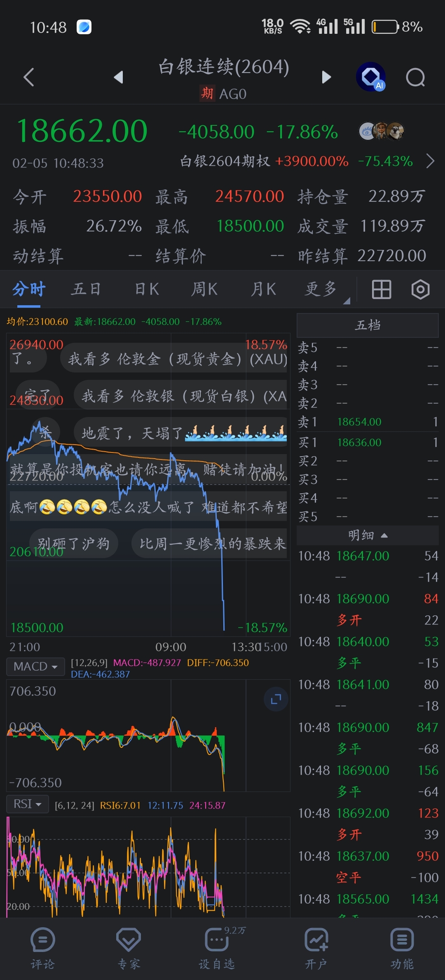Open the 功能 functions icon
This screenshot has height=980, width=445.
point(402,948)
